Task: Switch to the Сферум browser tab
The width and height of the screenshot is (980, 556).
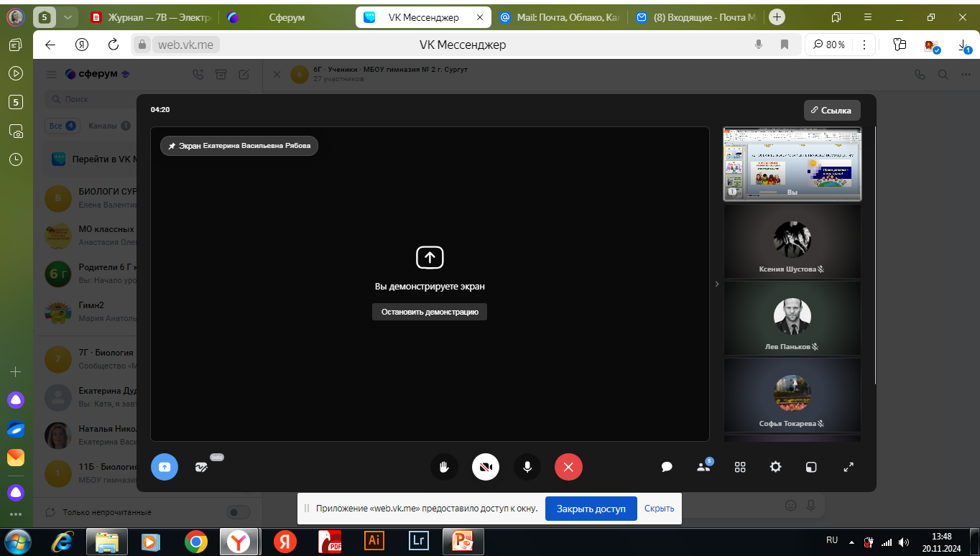Action: click(286, 17)
